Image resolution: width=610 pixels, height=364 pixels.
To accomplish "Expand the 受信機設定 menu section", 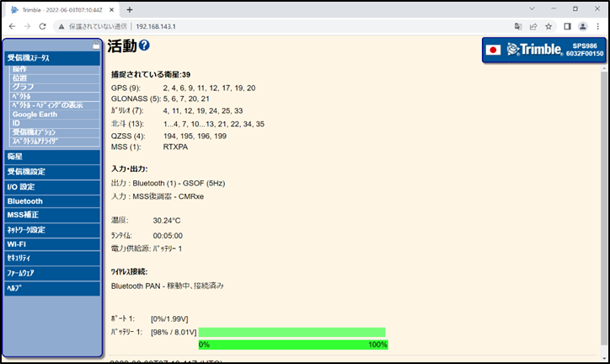I will tap(52, 172).
